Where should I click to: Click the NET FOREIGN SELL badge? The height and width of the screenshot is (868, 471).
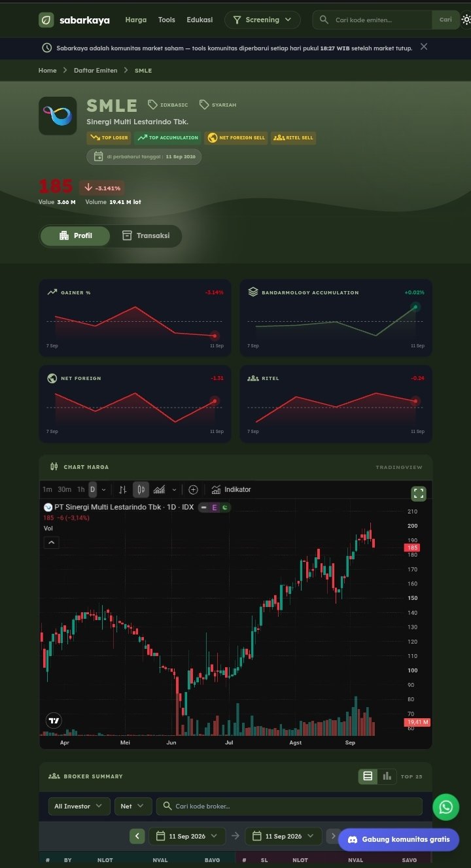pos(236,137)
